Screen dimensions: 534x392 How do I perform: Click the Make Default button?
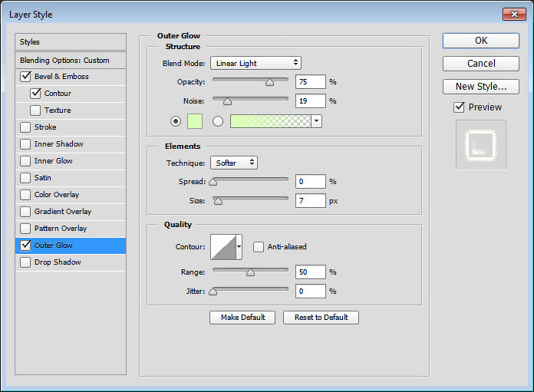click(242, 318)
